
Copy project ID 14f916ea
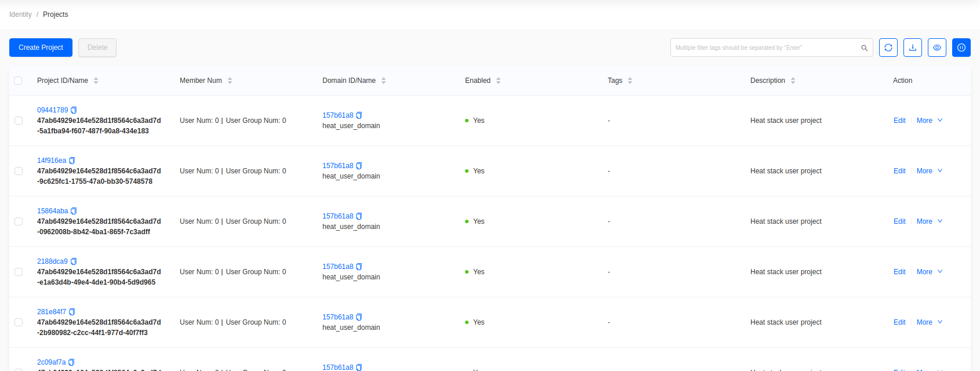(72, 161)
